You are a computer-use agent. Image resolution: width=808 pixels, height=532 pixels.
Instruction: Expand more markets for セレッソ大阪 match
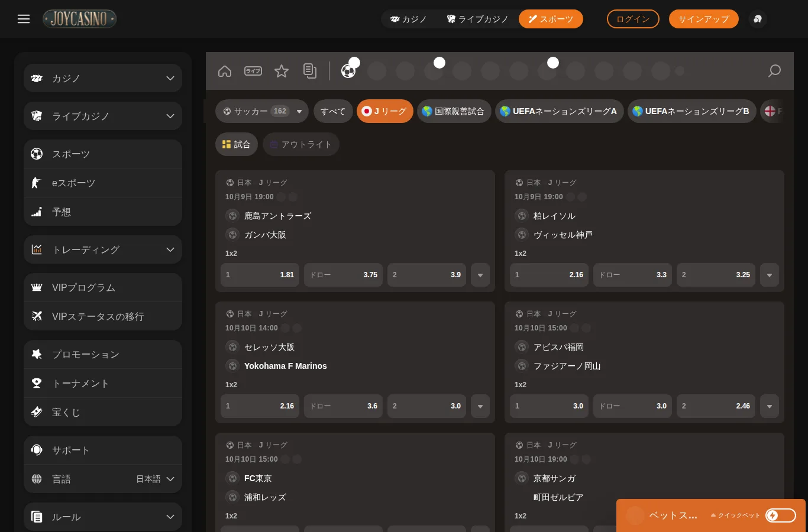pos(480,406)
